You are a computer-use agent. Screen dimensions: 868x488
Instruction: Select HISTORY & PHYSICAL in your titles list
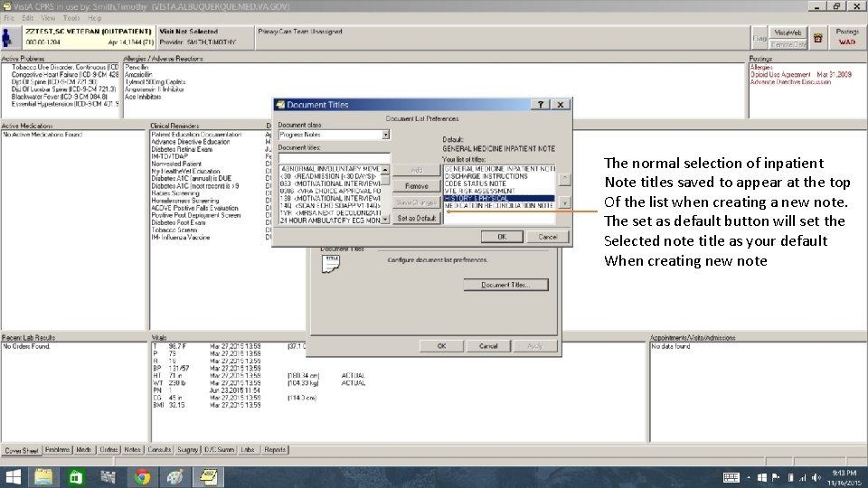click(499, 198)
